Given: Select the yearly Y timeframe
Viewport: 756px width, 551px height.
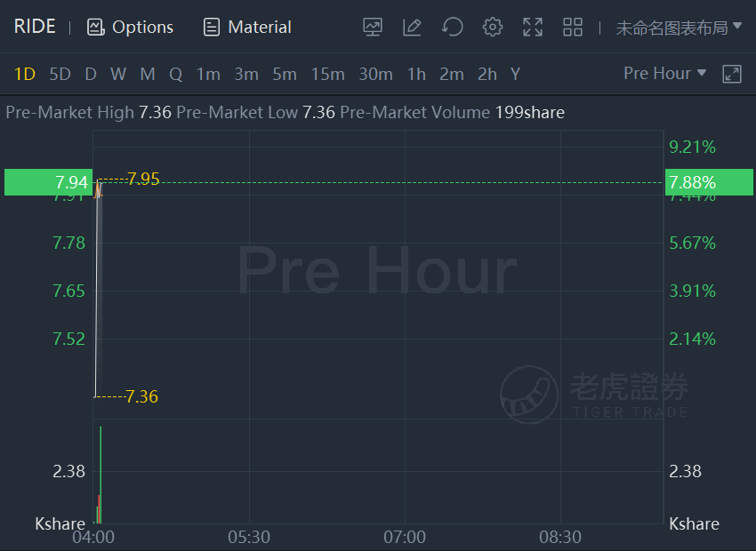Looking at the screenshot, I should tap(515, 74).
